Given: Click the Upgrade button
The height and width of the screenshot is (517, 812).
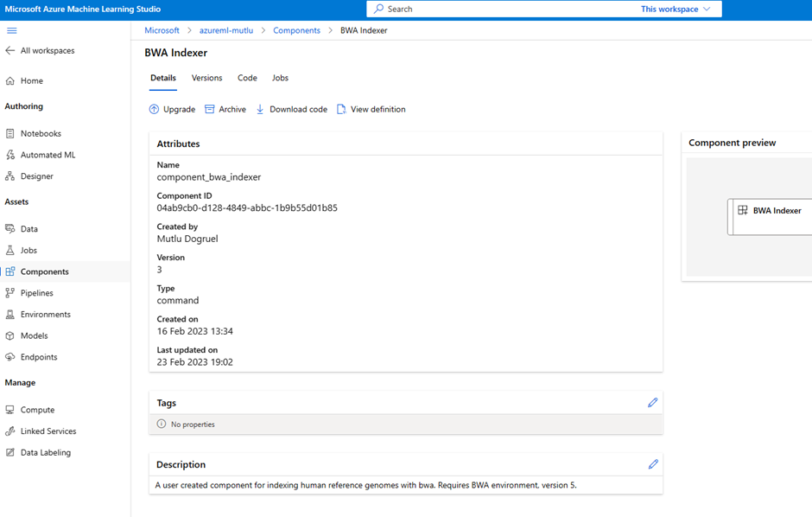Looking at the screenshot, I should tap(173, 109).
